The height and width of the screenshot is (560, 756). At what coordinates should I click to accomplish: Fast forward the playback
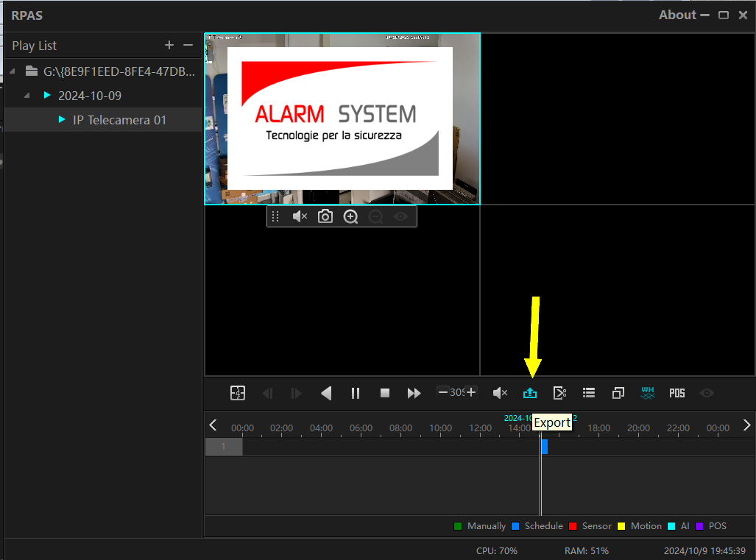point(414,393)
